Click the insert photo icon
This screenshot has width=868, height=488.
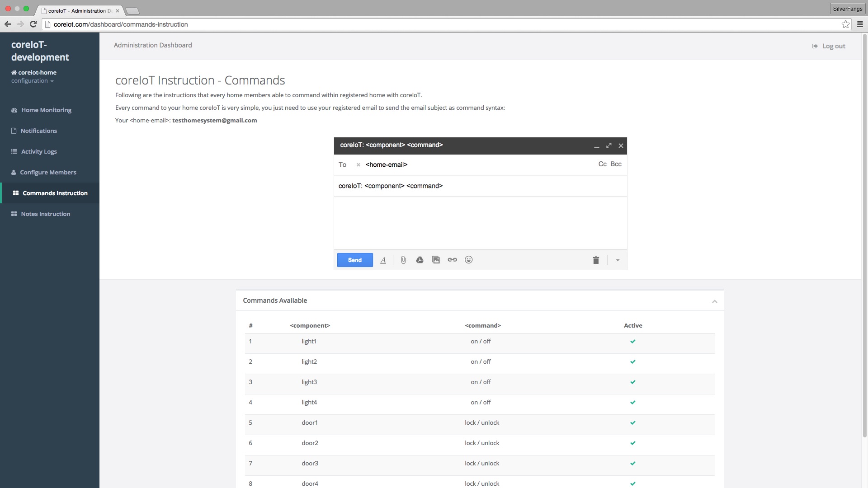pyautogui.click(x=436, y=260)
